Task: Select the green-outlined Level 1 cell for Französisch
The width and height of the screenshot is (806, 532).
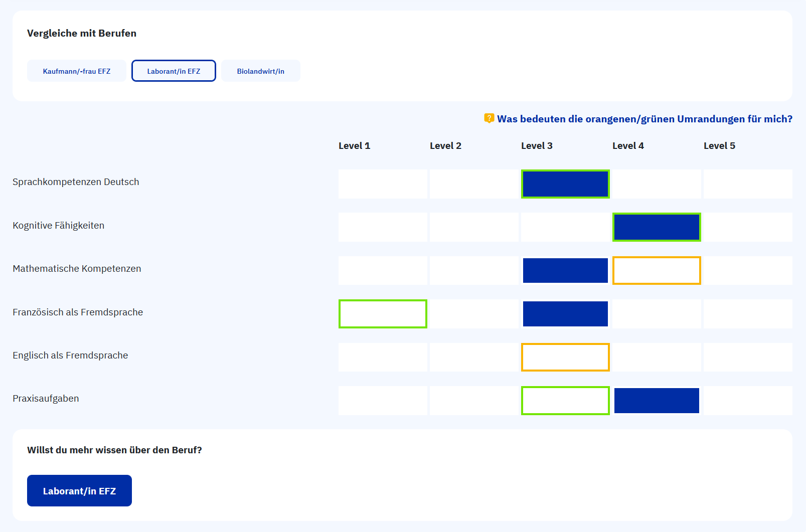Action: click(x=383, y=314)
